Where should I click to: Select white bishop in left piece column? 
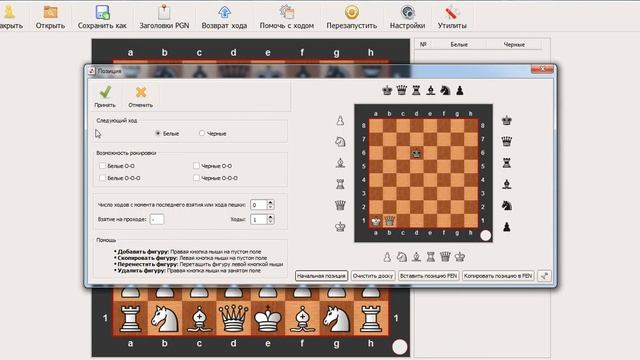coord(340,163)
